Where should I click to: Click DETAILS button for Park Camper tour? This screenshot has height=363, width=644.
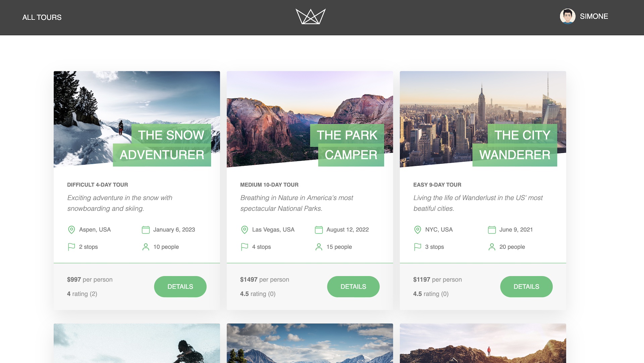point(354,287)
